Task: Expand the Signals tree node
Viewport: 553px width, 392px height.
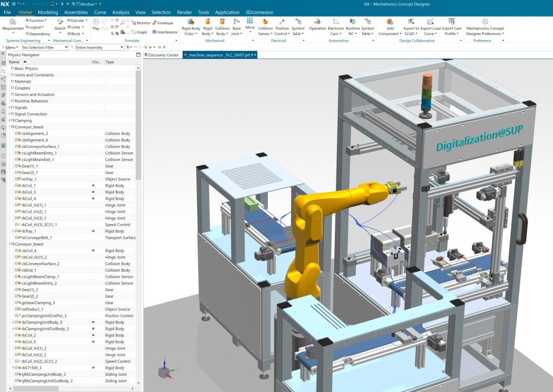Action: click(x=9, y=107)
